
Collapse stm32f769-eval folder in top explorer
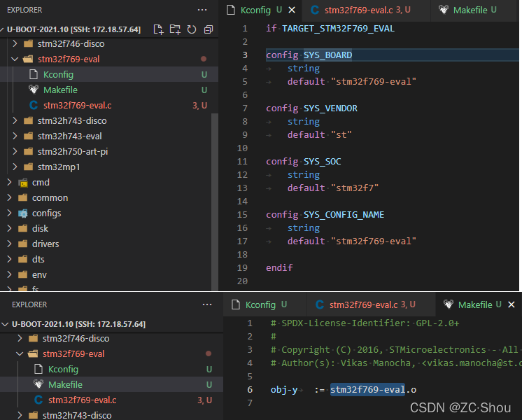15,59
